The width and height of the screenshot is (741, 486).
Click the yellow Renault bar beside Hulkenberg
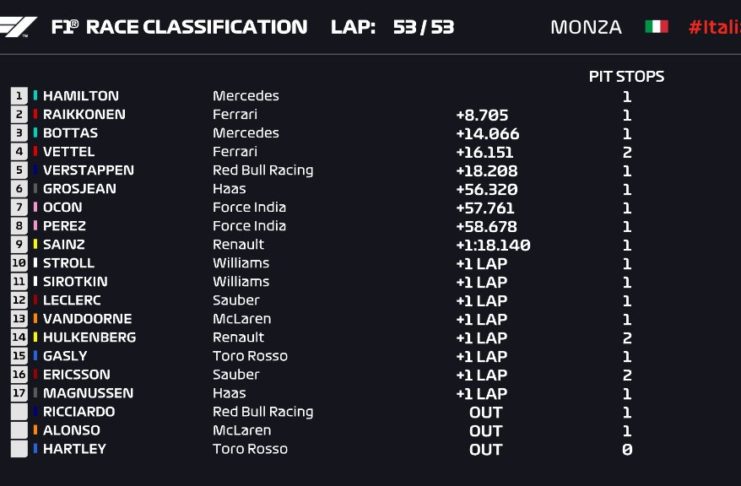[x=36, y=338]
